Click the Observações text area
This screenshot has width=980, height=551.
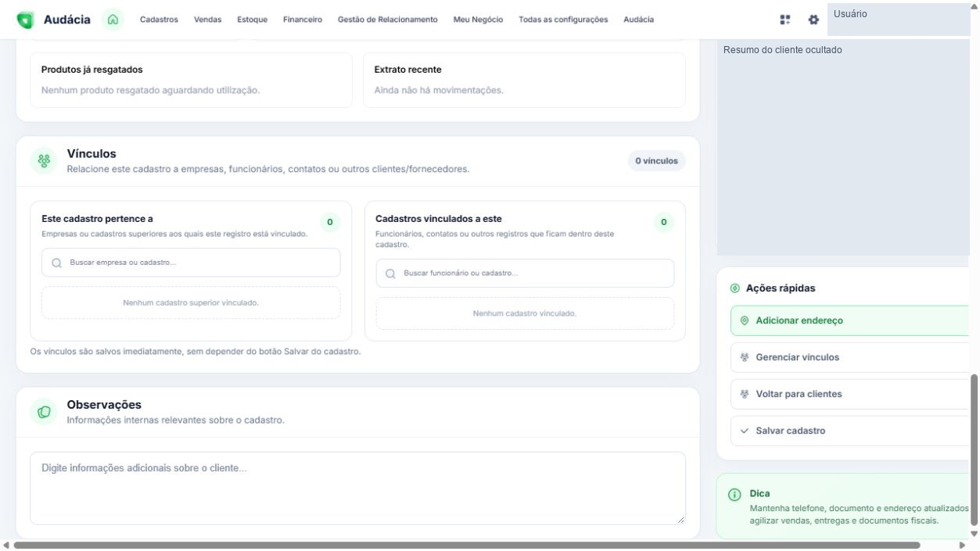point(357,488)
